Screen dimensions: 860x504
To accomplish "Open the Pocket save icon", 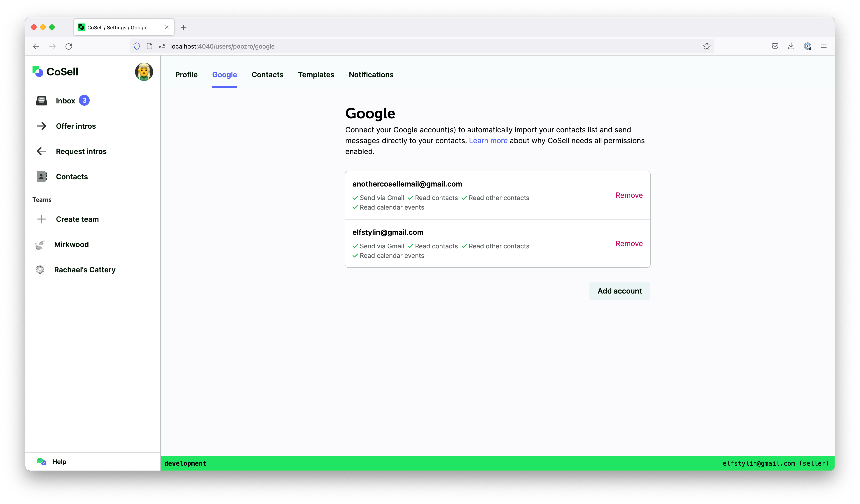I will pyautogui.click(x=775, y=46).
